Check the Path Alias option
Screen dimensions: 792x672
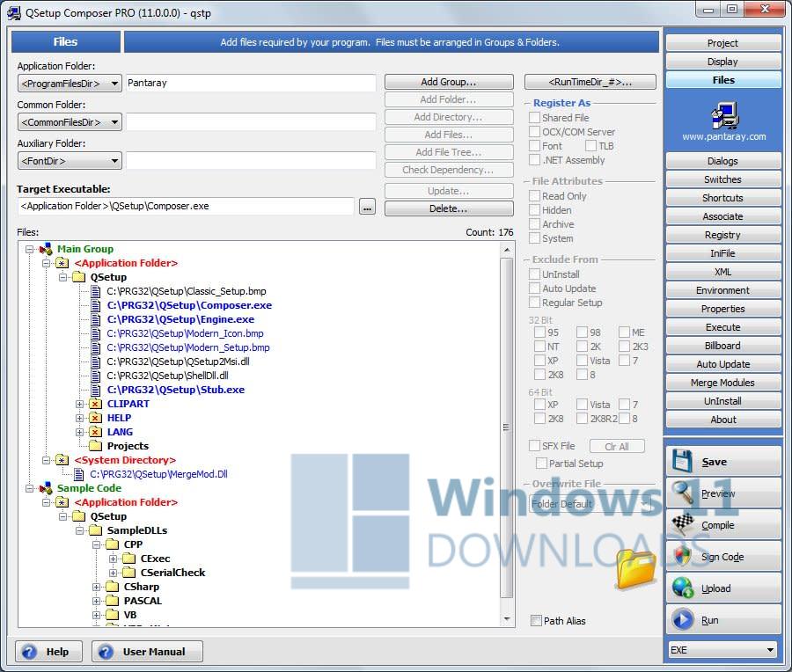click(x=537, y=621)
